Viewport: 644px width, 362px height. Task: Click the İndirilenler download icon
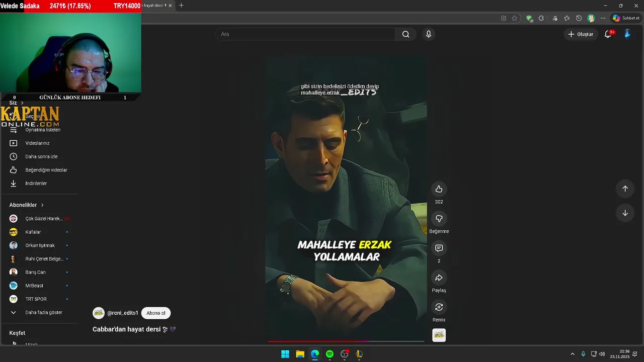[x=14, y=184]
